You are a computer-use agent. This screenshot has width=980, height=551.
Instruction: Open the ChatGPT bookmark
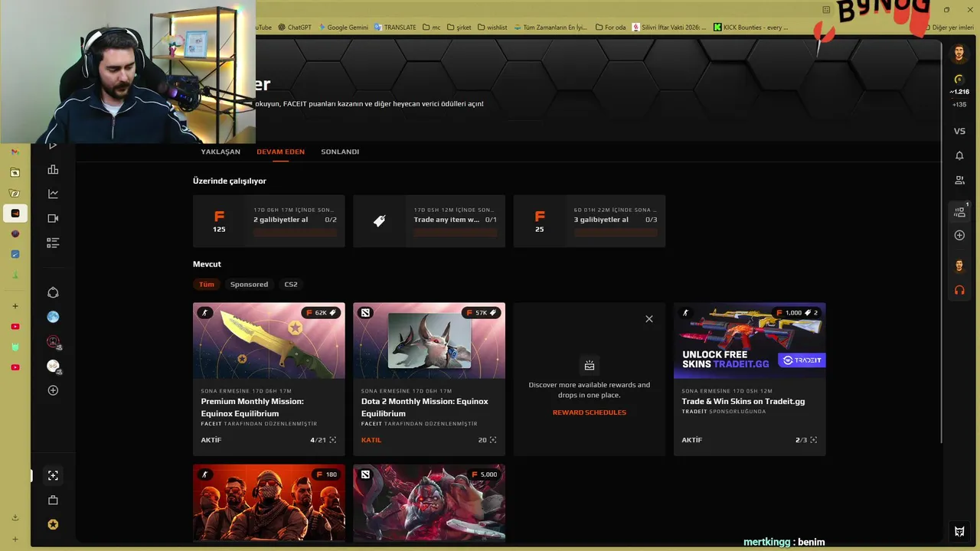[x=295, y=27]
